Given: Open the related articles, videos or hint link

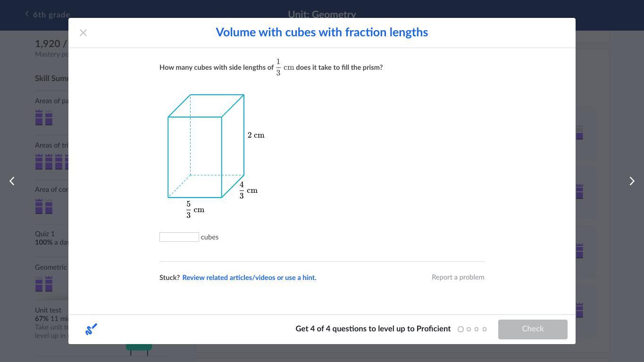Looking at the screenshot, I should [249, 278].
